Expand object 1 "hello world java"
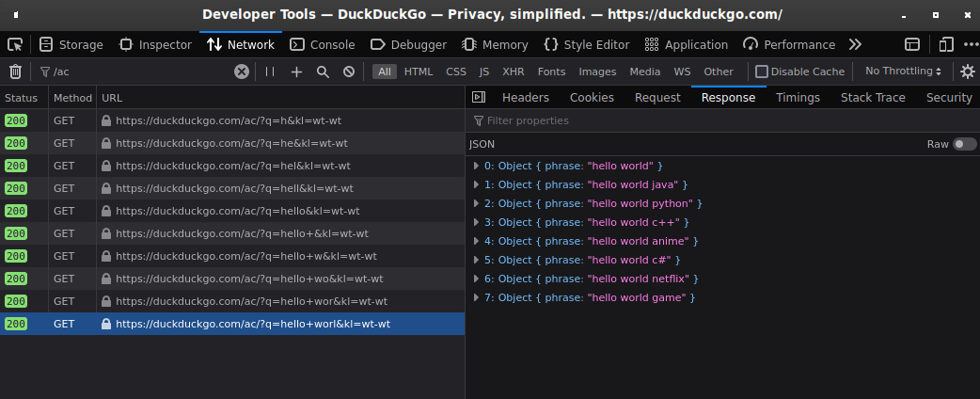 [x=476, y=184]
